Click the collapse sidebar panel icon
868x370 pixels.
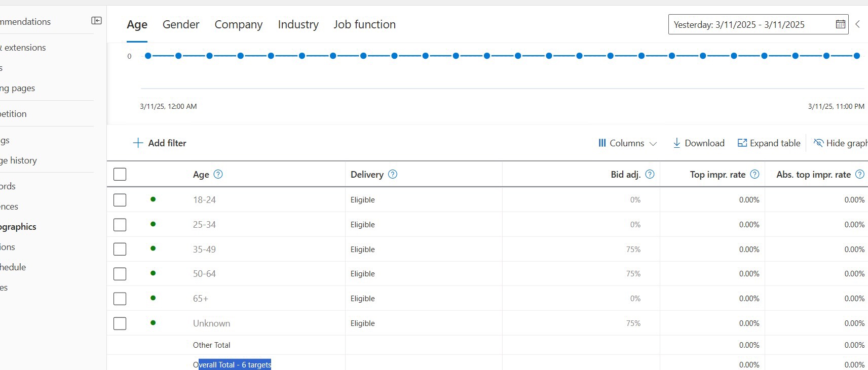tap(96, 21)
